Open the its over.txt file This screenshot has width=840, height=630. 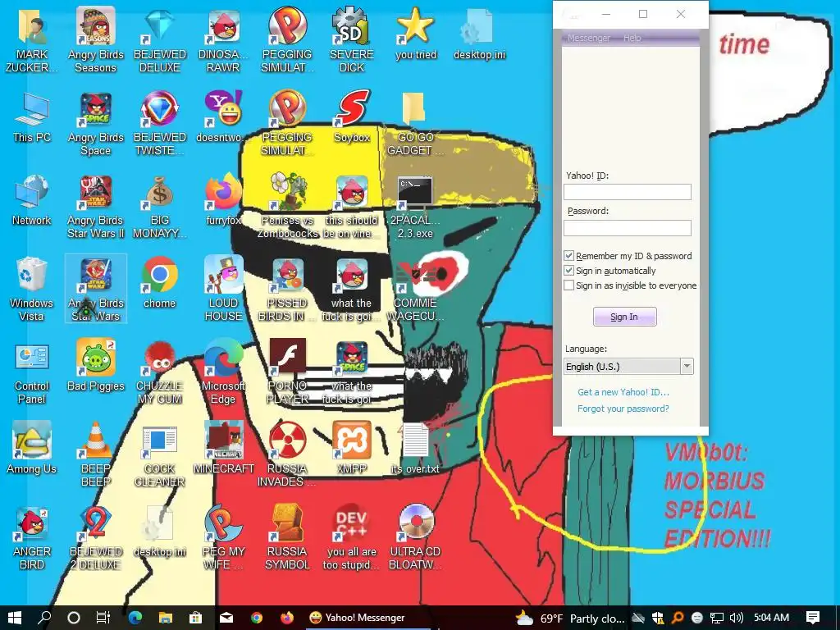415,449
